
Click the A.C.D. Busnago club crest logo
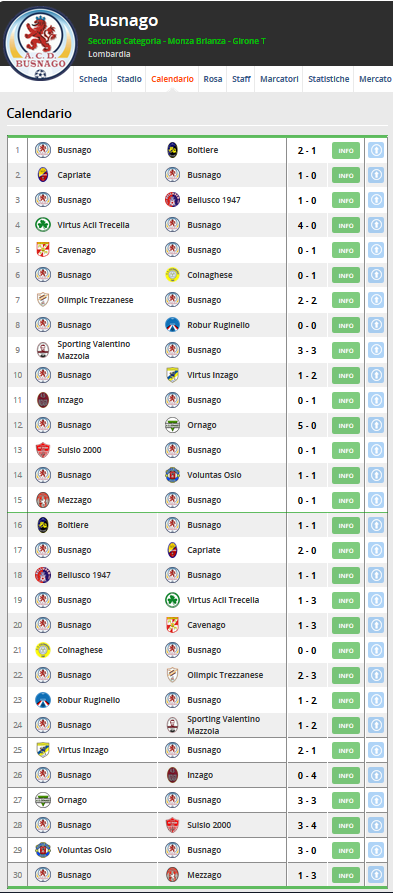tap(40, 44)
